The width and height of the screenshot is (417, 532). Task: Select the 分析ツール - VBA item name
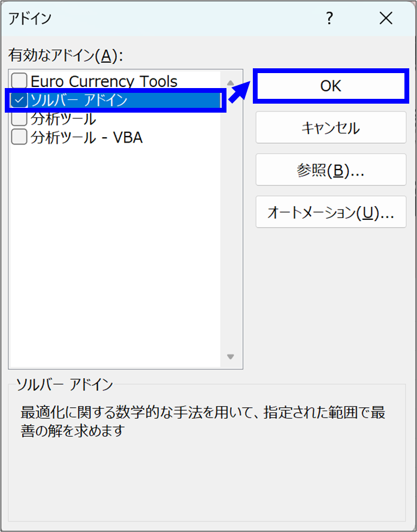tap(86, 137)
